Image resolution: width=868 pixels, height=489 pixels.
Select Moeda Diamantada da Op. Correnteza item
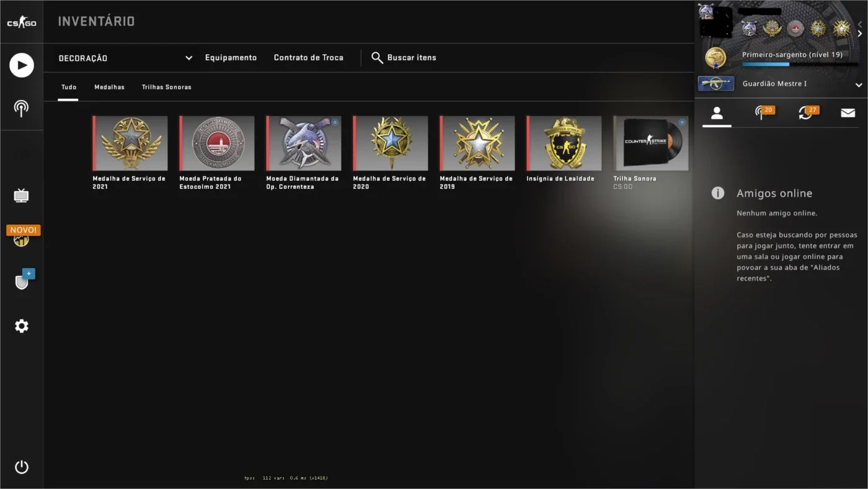[304, 152]
